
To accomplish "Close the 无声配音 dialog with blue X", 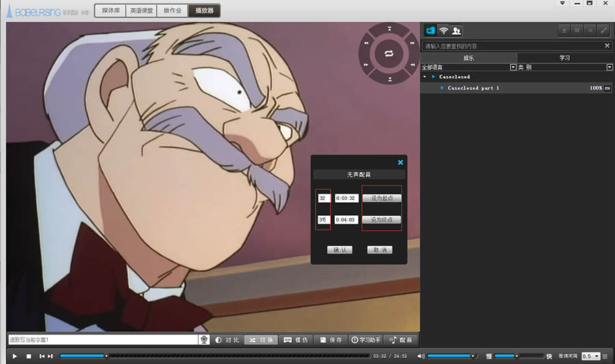I will (400, 163).
